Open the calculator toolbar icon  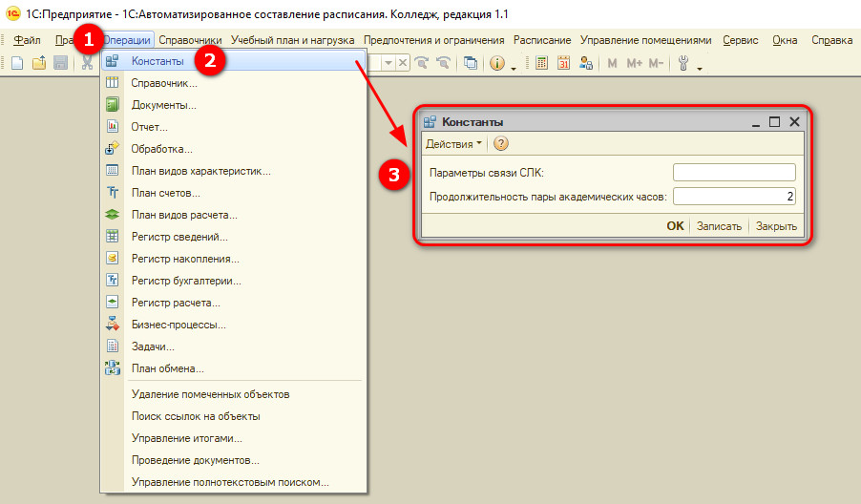[x=541, y=63]
